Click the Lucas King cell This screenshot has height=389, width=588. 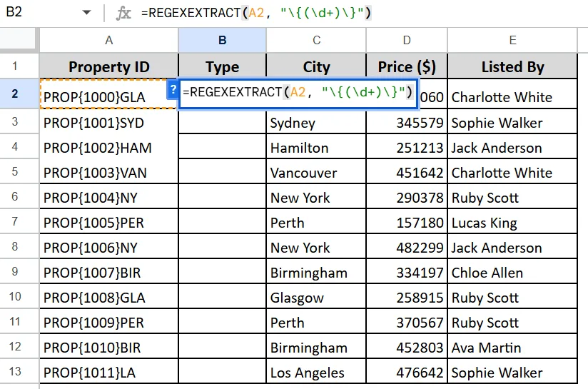tap(512, 222)
